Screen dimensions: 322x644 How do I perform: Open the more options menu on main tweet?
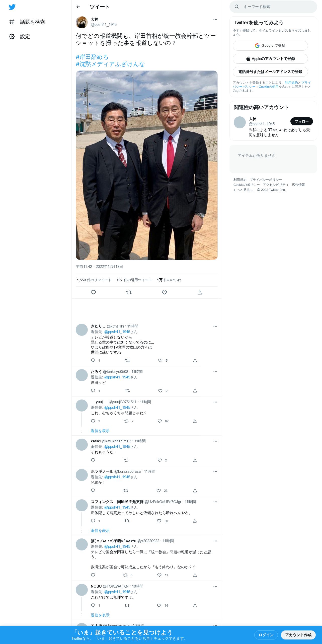(x=215, y=20)
